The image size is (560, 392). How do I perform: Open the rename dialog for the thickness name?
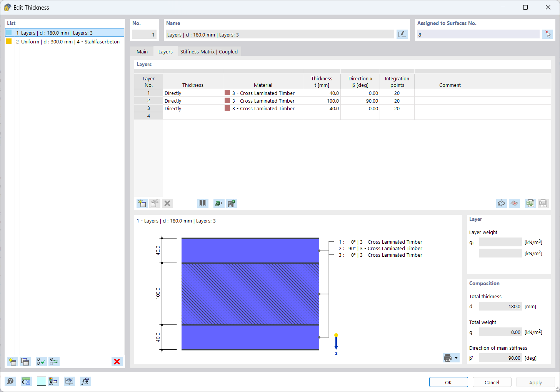pos(402,34)
